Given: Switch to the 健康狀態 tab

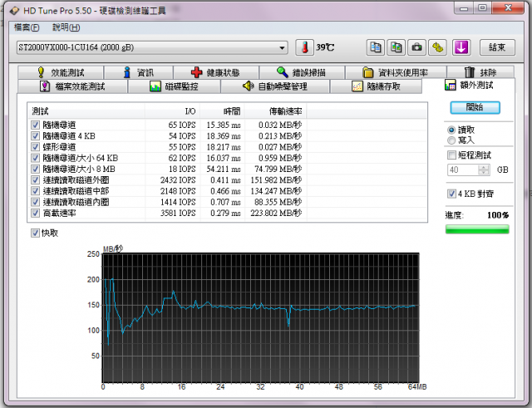Looking at the screenshot, I should pyautogui.click(x=216, y=72).
